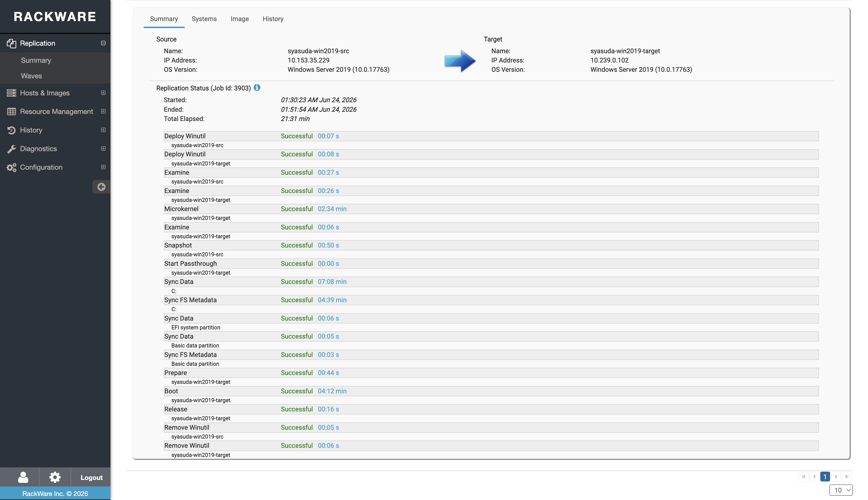
Task: Click the Replication clipboard icon in sidebar
Action: [11, 43]
